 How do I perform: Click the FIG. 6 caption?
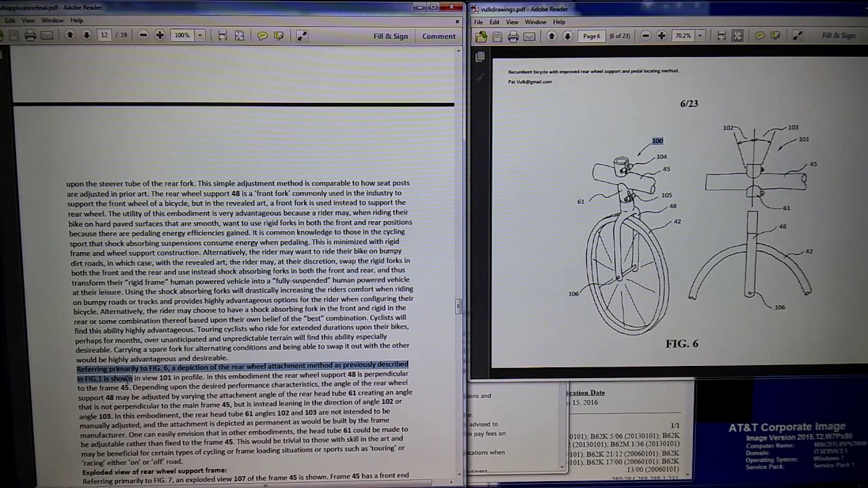click(x=682, y=344)
